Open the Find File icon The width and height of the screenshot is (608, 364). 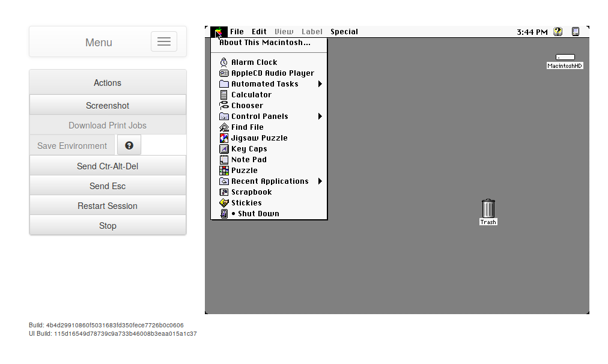pos(223,127)
